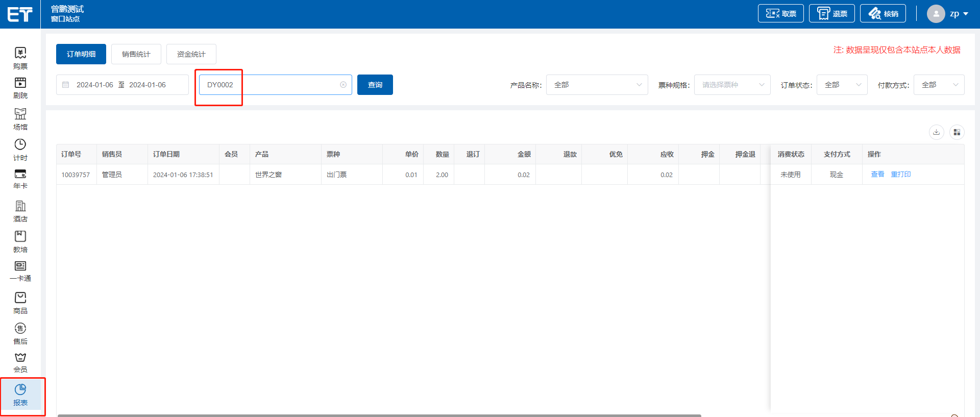980x417 pixels.
Task: Clear the DY0002 search field text
Action: 343,85
